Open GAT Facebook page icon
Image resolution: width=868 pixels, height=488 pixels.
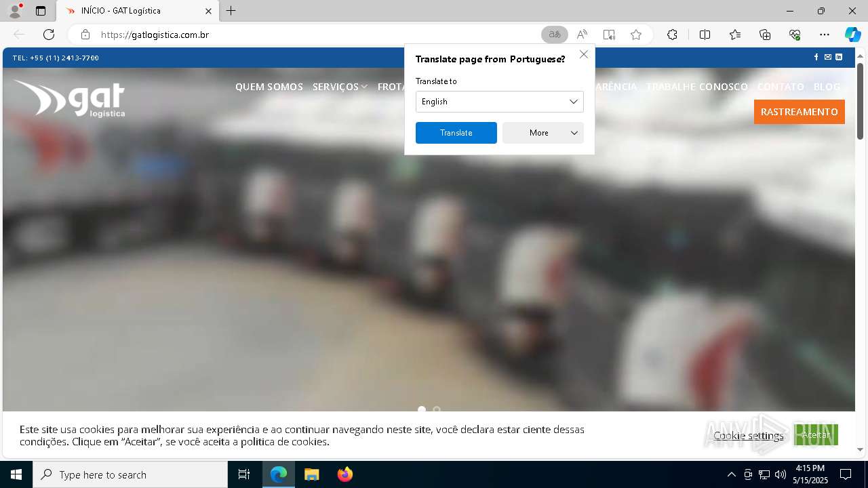point(816,57)
